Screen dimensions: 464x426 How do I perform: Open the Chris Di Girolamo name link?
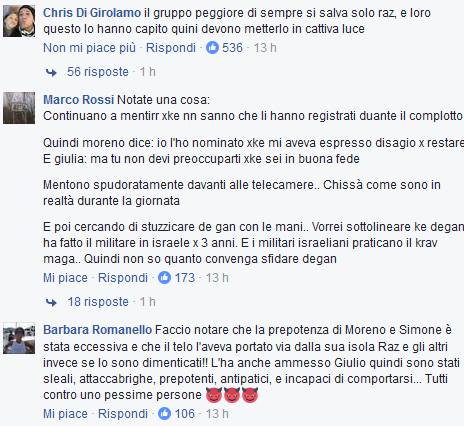click(92, 13)
